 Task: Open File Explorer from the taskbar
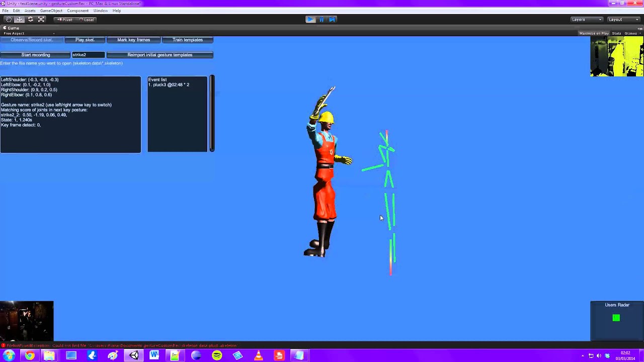pos(49,356)
